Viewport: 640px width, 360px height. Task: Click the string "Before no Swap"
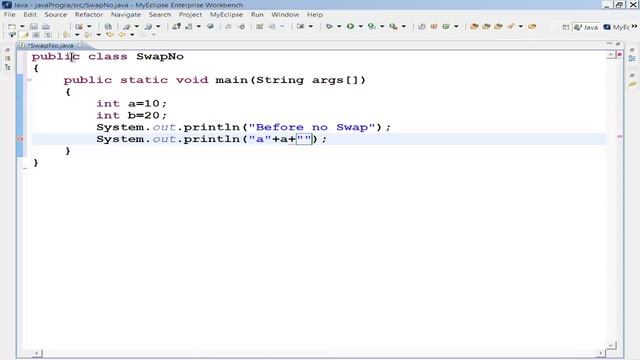click(312, 127)
